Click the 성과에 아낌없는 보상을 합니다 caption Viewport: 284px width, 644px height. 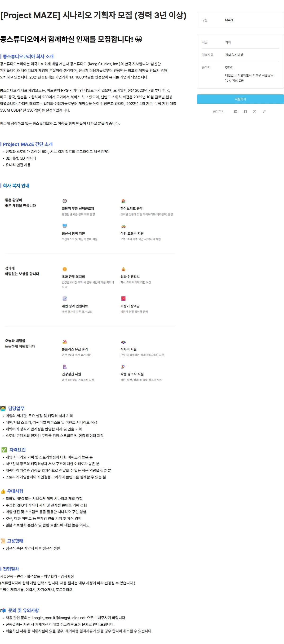22,271
